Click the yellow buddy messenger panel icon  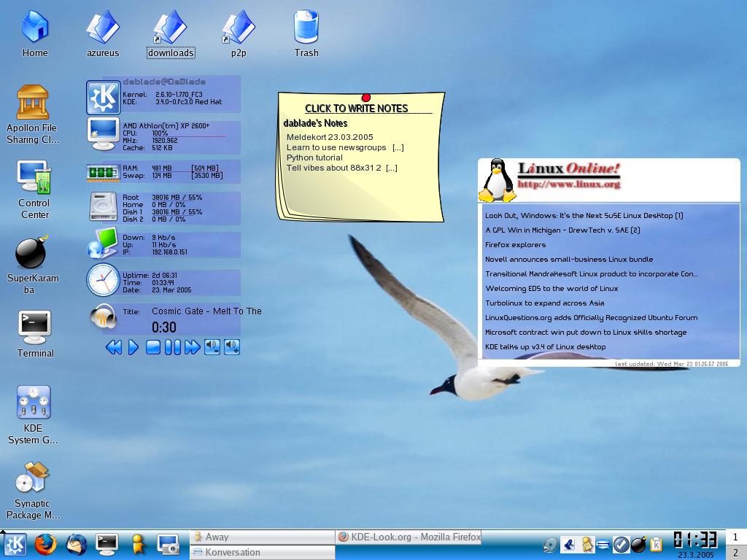(138, 544)
